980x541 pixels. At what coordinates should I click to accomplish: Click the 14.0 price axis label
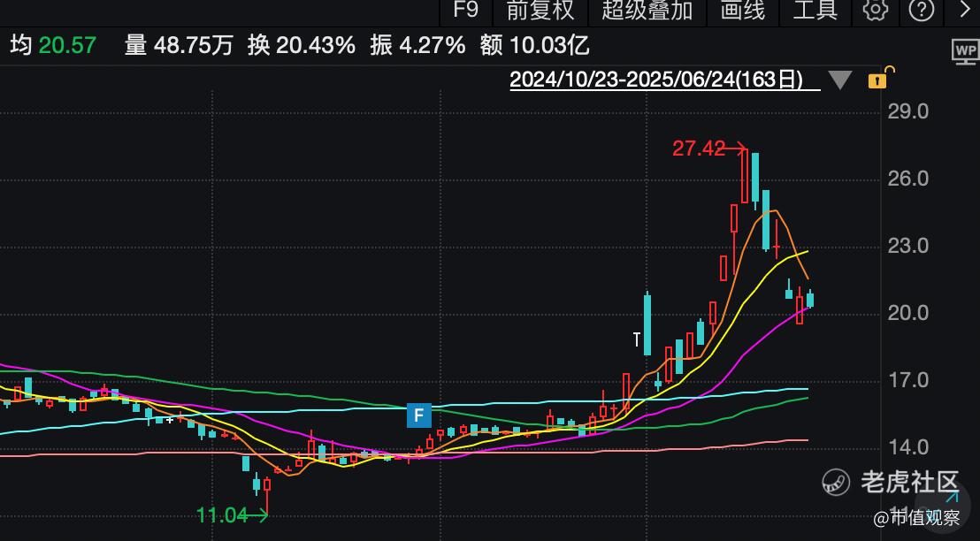[x=908, y=447]
